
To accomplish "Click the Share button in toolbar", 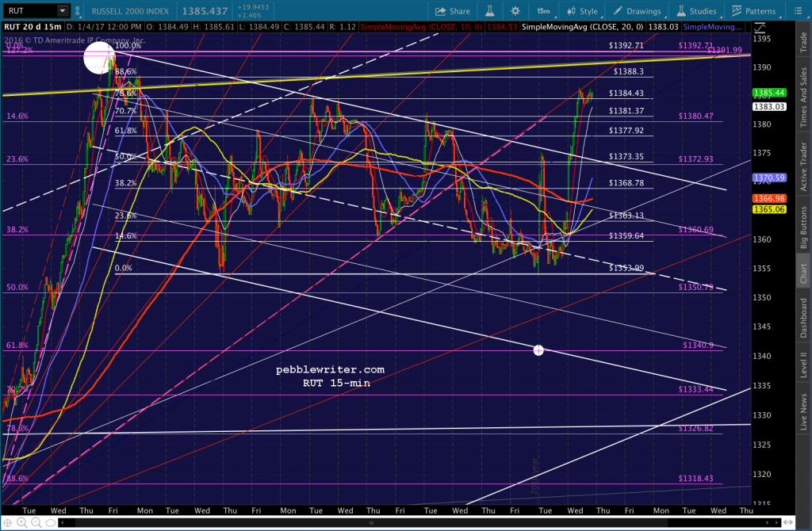I will click(x=452, y=11).
